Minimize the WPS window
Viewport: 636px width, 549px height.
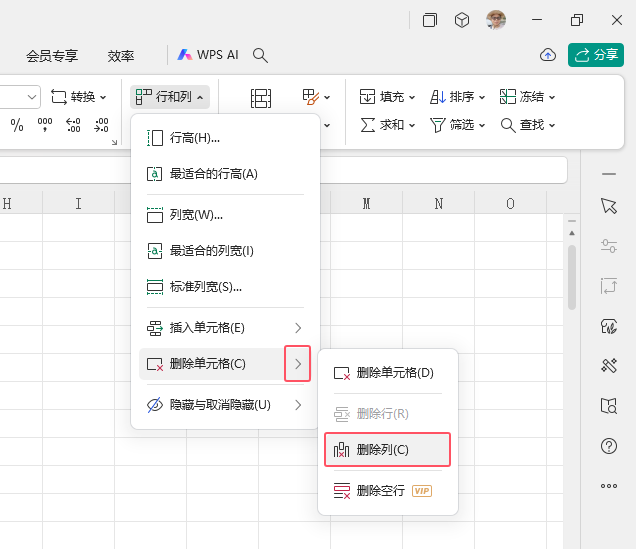(x=537, y=19)
